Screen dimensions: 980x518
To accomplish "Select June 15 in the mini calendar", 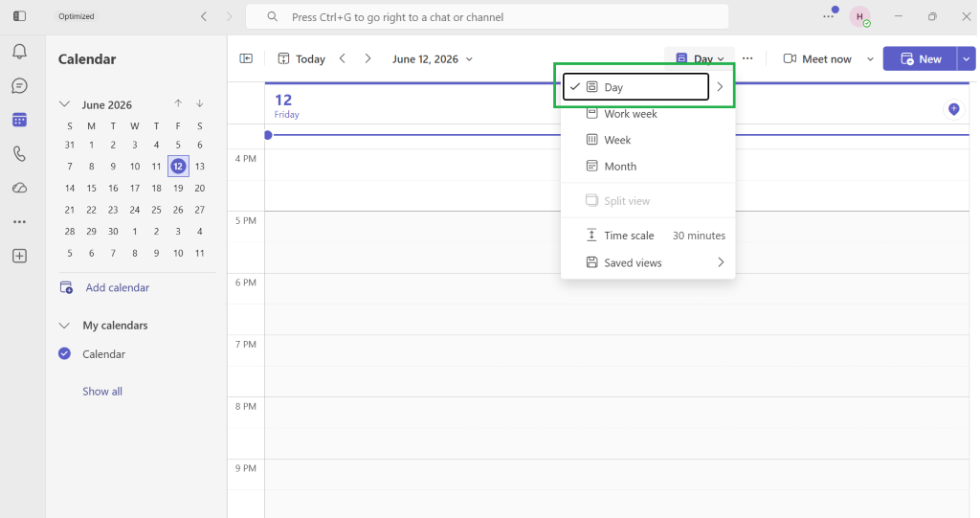I will (91, 188).
